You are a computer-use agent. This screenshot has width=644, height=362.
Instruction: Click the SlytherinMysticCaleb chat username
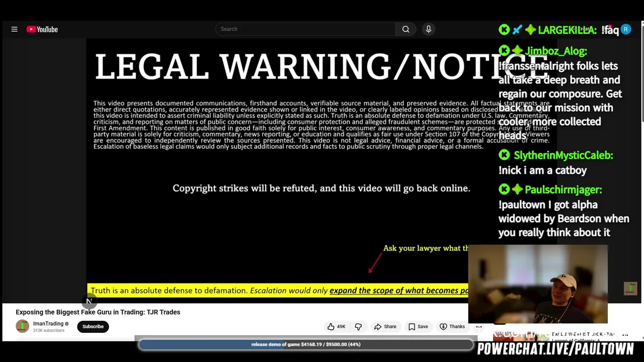click(563, 155)
